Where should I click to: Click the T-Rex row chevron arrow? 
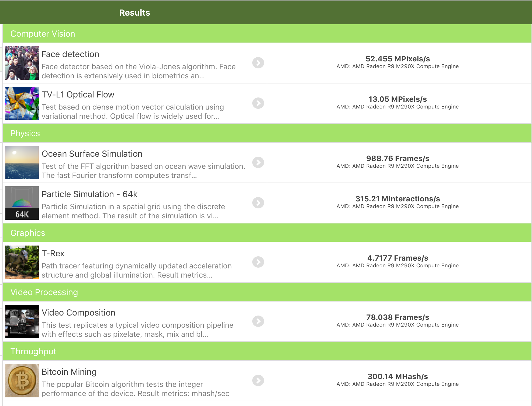(258, 262)
